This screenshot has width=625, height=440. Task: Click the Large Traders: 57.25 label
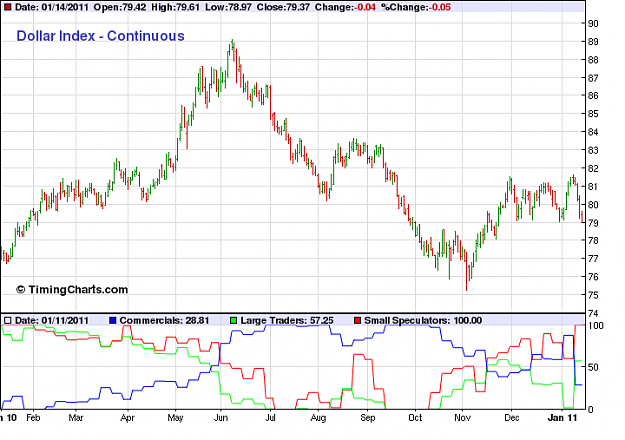click(x=287, y=320)
